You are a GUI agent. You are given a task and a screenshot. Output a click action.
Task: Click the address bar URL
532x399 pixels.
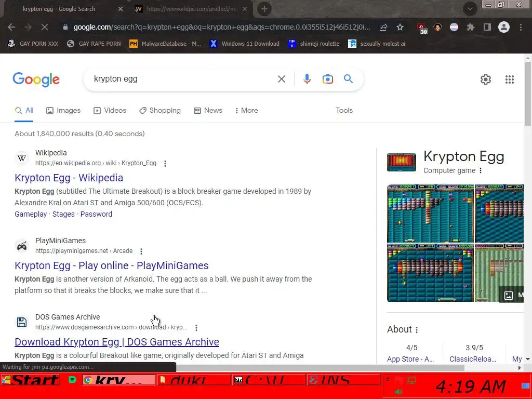pyautogui.click(x=221, y=27)
